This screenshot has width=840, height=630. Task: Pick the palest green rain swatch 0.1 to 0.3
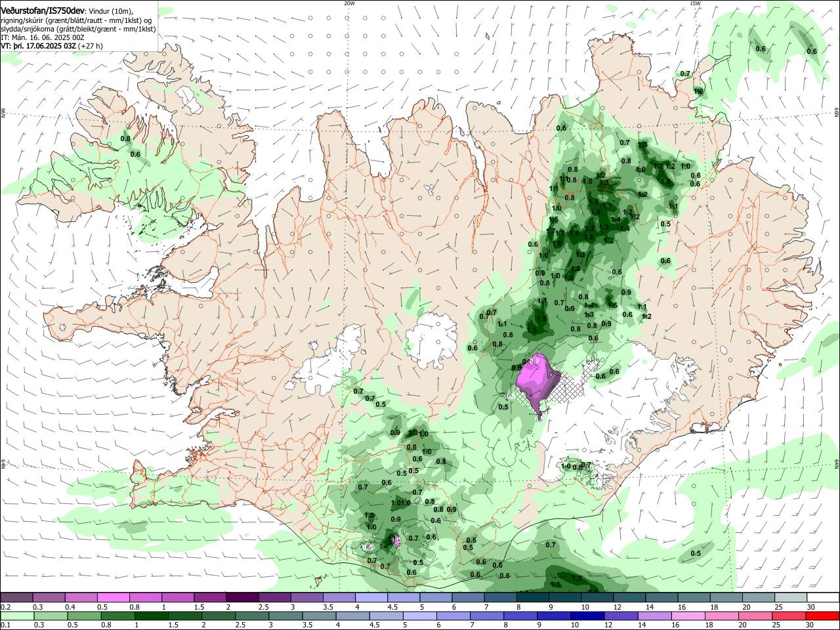(17, 616)
